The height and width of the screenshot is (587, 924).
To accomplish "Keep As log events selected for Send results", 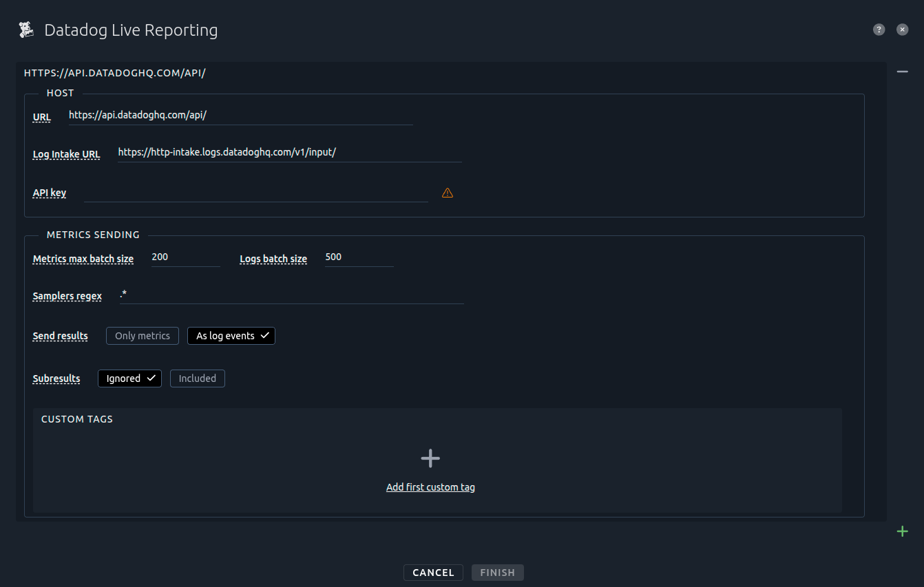I will tap(231, 335).
